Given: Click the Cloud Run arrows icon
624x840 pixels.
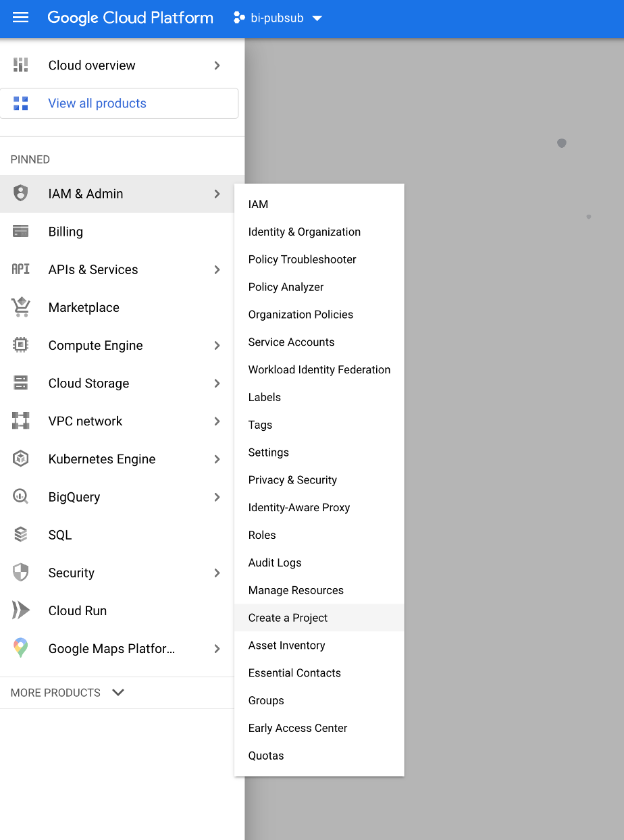Looking at the screenshot, I should [x=21, y=610].
